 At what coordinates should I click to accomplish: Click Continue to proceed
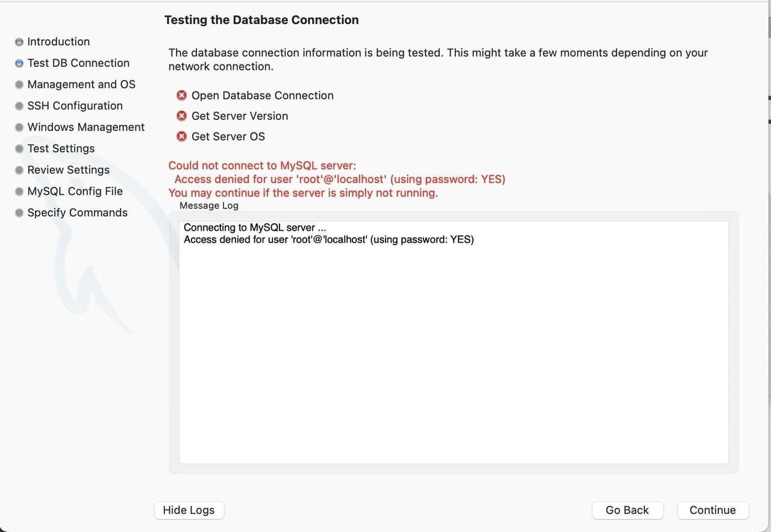point(713,510)
